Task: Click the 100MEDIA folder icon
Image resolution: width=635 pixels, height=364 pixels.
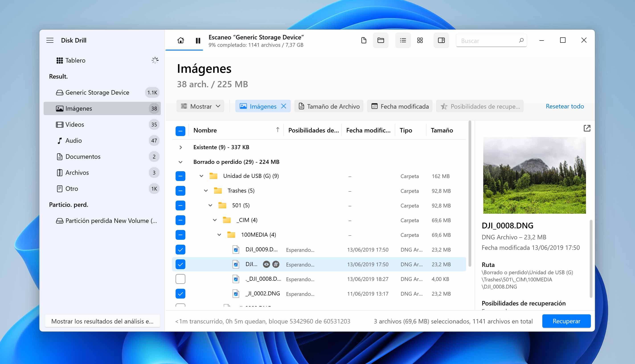Action: [231, 235]
